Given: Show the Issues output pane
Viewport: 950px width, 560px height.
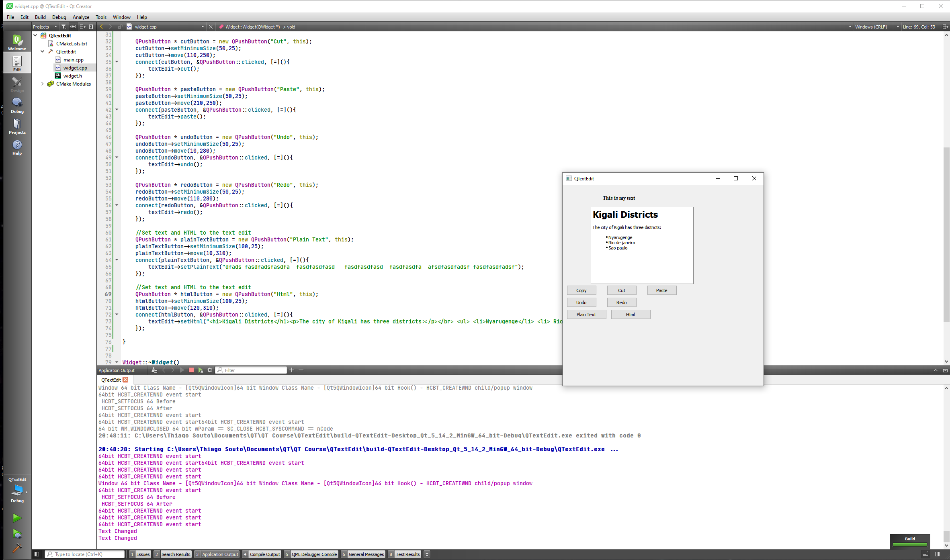Looking at the screenshot, I should click(140, 554).
